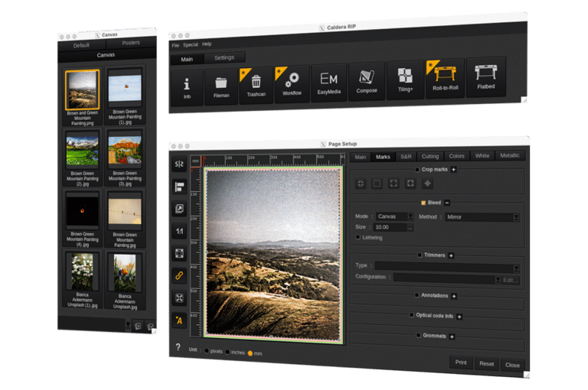Launch the EasyMedia tool

coord(328,81)
